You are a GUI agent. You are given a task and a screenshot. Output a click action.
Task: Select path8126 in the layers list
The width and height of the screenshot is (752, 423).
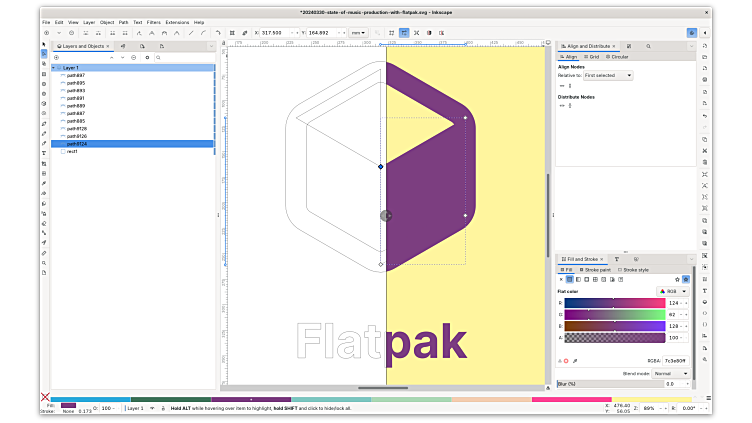tap(77, 136)
